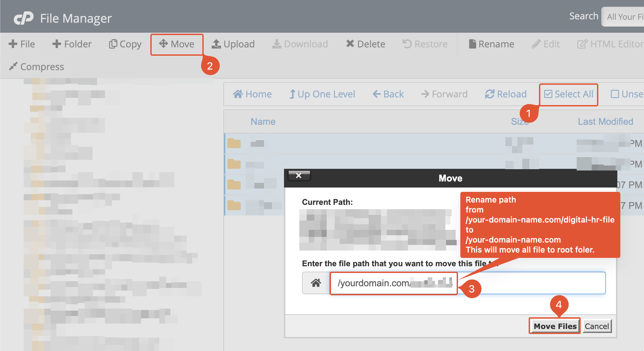Navigate Up One Level
The image size is (644, 351).
click(322, 94)
